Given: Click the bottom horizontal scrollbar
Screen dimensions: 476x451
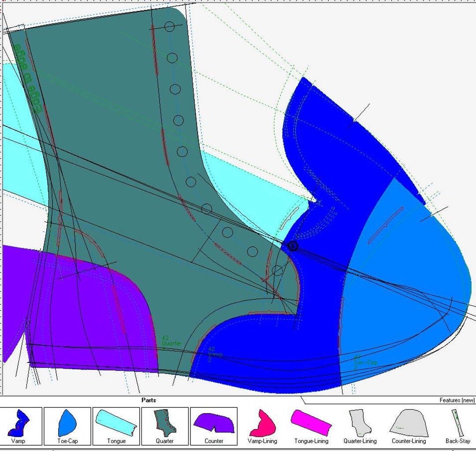Looking at the screenshot, I should click(238, 448).
